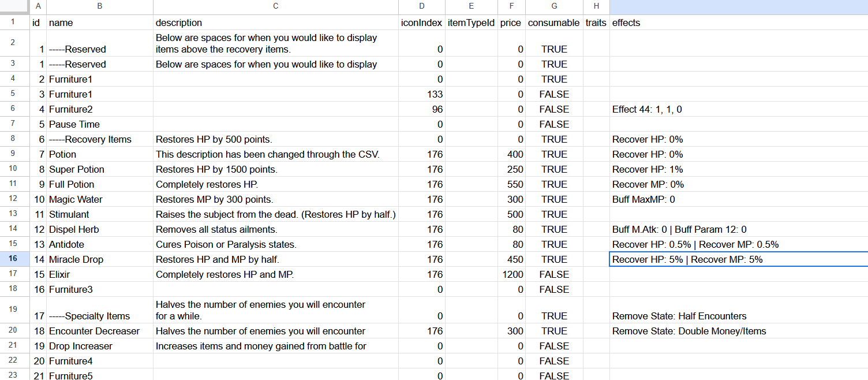Click the price cell showing 1200
Screen dimensions: 868x380
[511, 274]
